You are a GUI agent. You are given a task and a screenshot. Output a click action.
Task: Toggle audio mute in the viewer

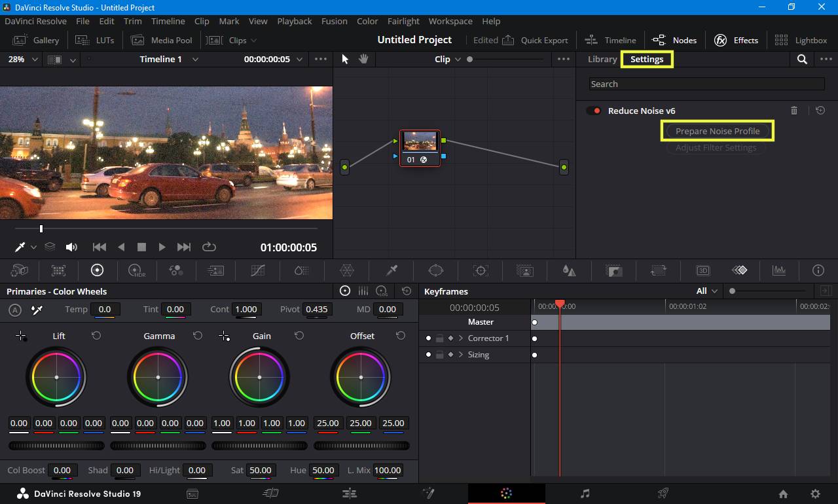click(71, 247)
